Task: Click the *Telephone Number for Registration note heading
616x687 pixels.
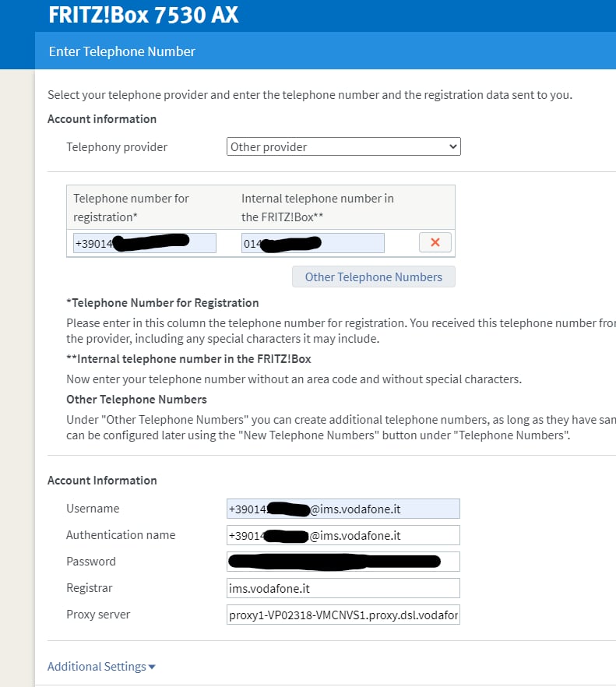Action: (163, 303)
